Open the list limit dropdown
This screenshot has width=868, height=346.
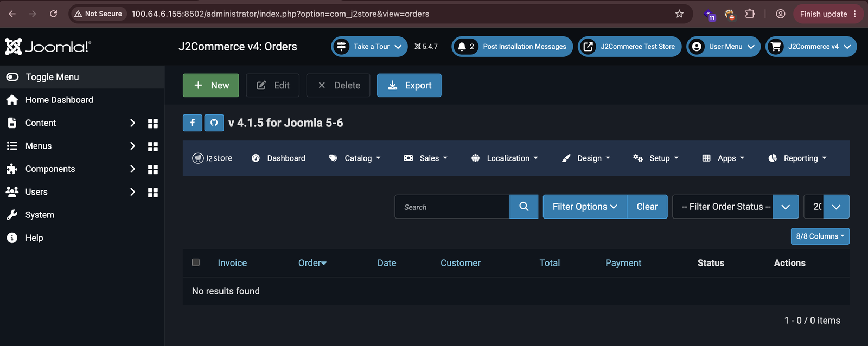(x=826, y=207)
